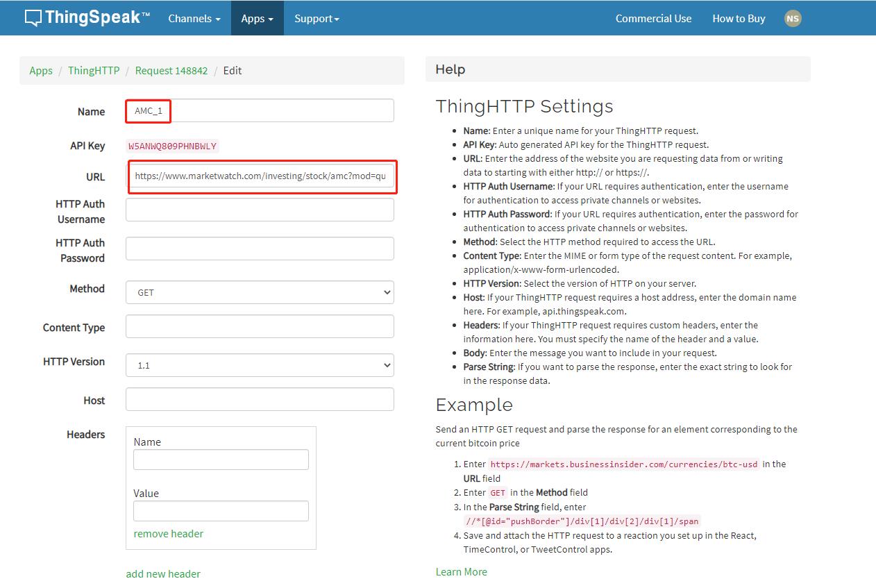This screenshot has width=876, height=588.
Task: Expand the Method dropdown showing GET
Action: click(260, 292)
